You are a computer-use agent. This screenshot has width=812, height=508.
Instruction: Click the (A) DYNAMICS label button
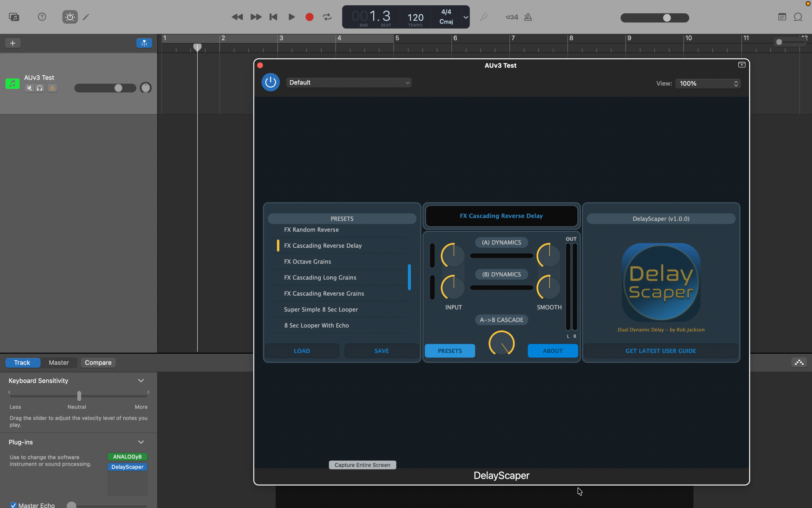[501, 242]
